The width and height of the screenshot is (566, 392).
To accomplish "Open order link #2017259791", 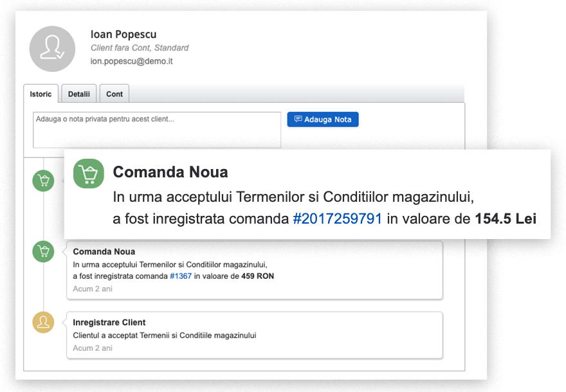I will point(337,218).
